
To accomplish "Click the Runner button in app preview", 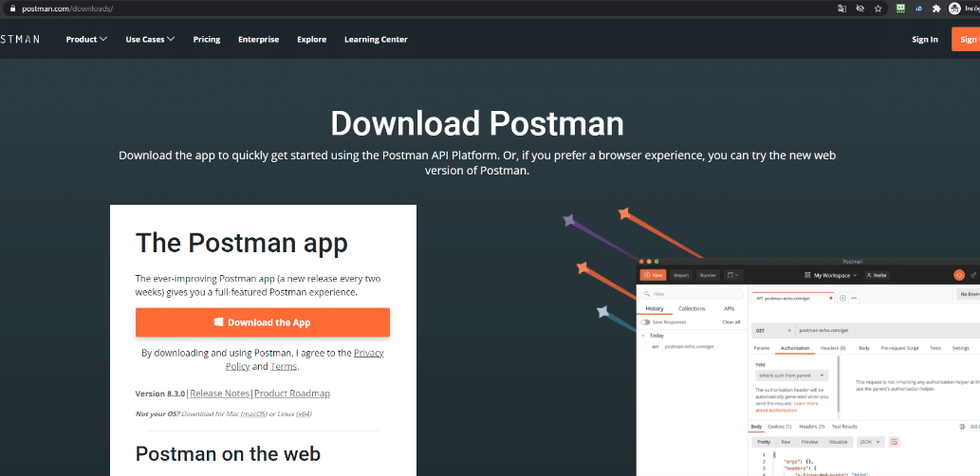I will 708,275.
